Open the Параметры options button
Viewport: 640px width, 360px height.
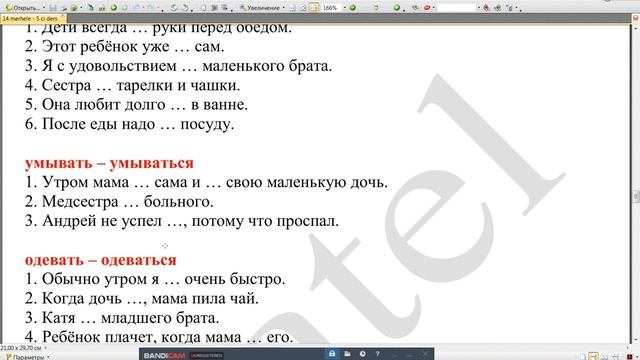pos(28,357)
